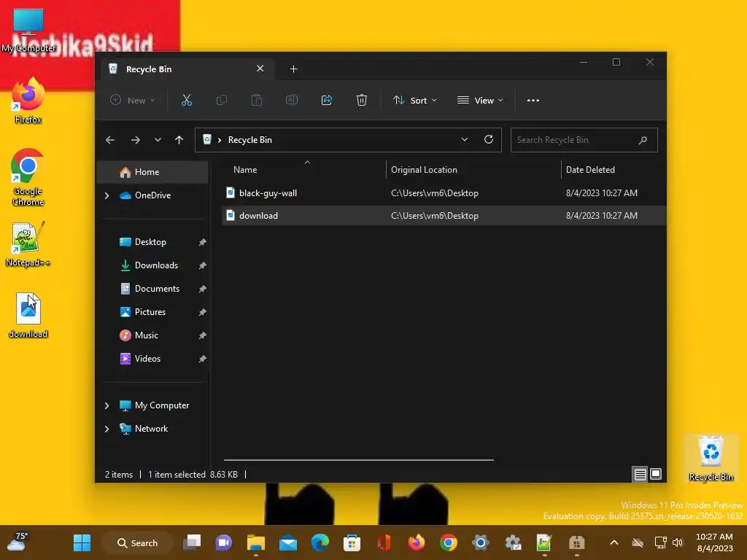Sort by the Name column header

[304, 169]
